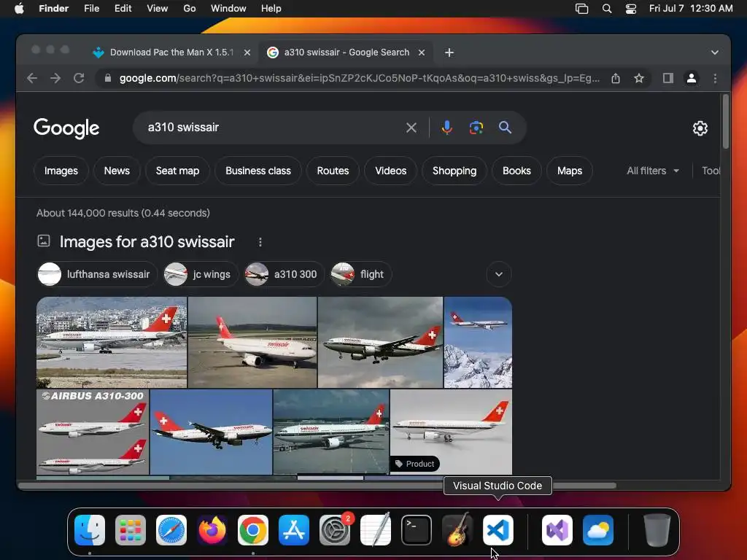This screenshot has width=747, height=560.
Task: Open Spotlight search in menu bar
Action: click(606, 9)
